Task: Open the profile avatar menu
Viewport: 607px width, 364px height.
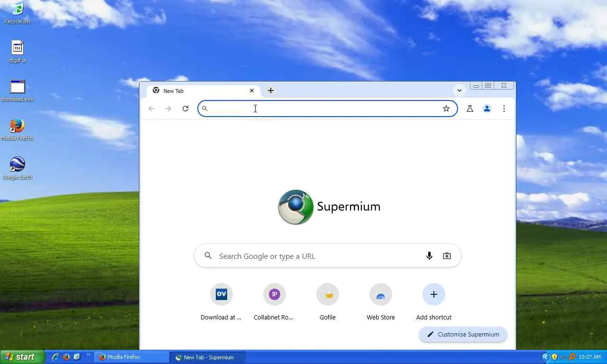Action: point(487,109)
